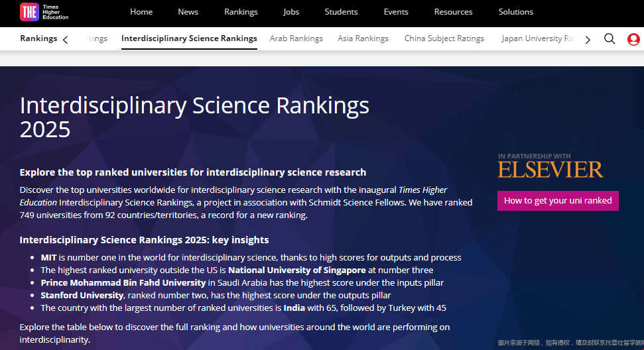This screenshot has width=644, height=350.
Task: Switch to the Arab Rankings tab
Action: (x=296, y=38)
